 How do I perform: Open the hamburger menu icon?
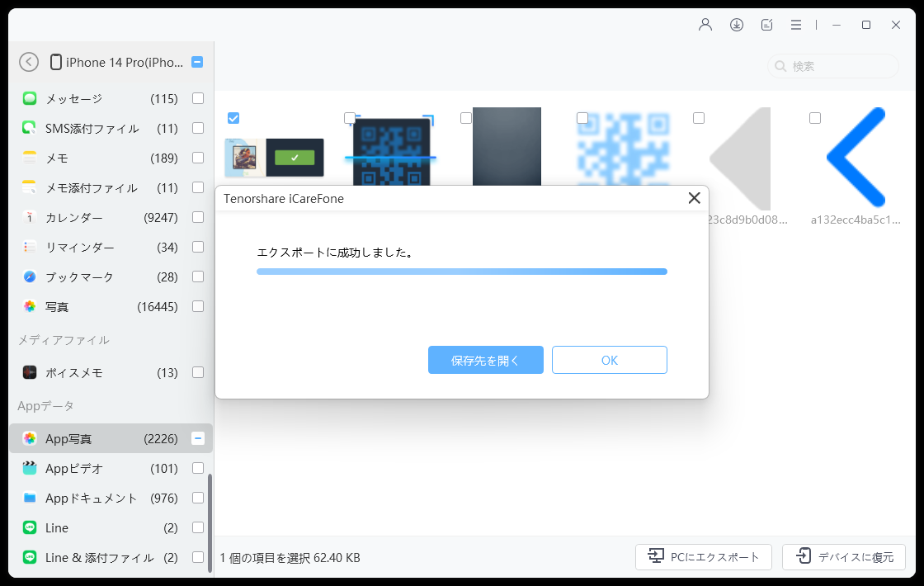pos(796,25)
